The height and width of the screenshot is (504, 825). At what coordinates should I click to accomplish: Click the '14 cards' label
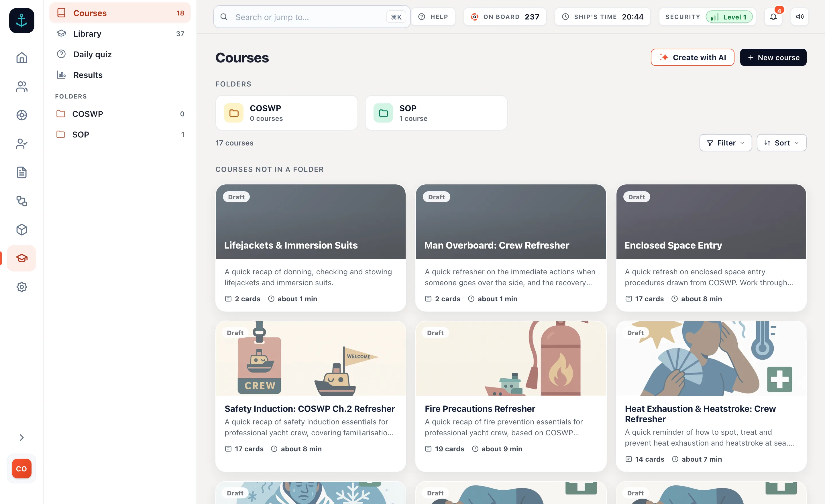[650, 459]
